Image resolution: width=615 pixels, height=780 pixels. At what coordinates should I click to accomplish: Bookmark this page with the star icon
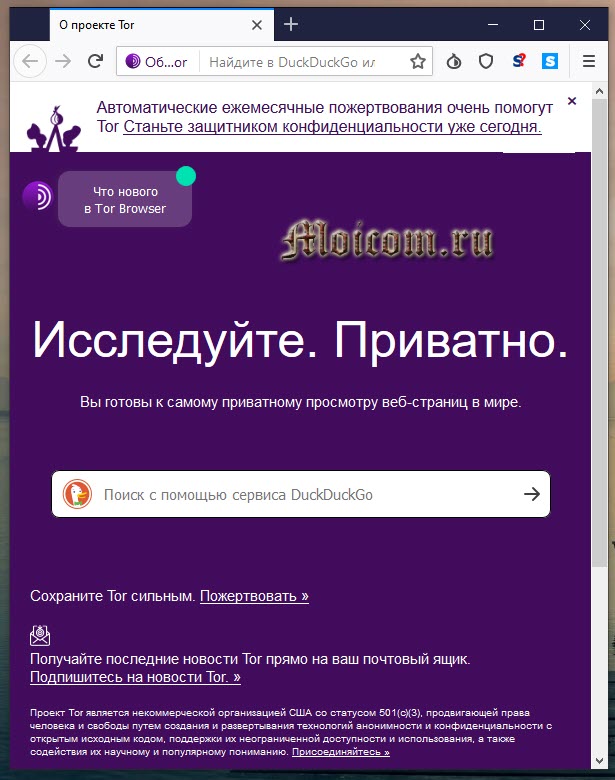(x=418, y=61)
